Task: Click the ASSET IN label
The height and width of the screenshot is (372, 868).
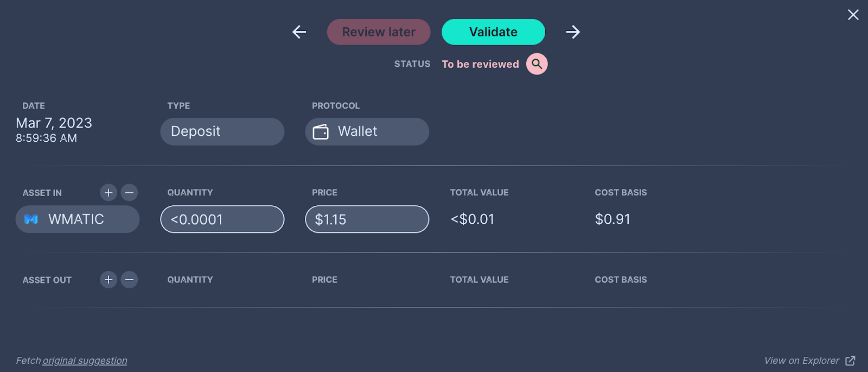Action: (x=42, y=193)
